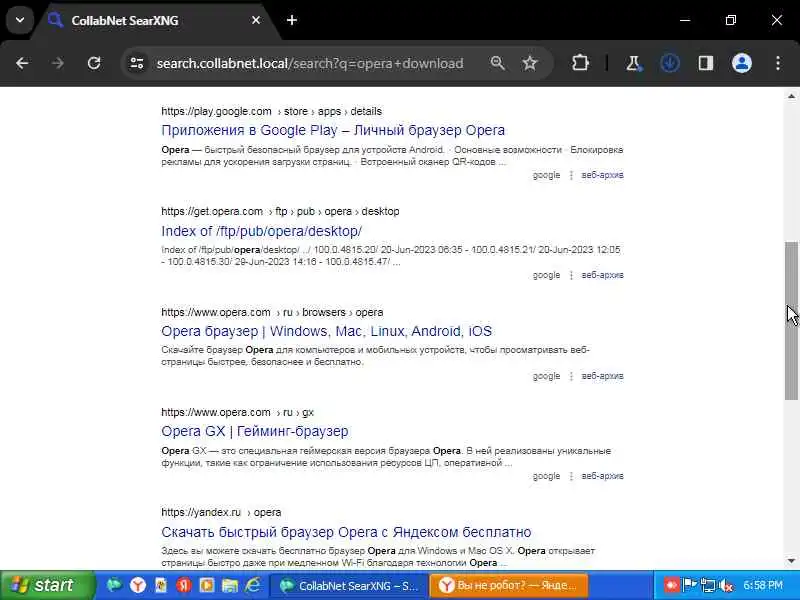This screenshot has width=800, height=600.
Task: Click https://yandex.ru opera URL text
Action: click(221, 512)
